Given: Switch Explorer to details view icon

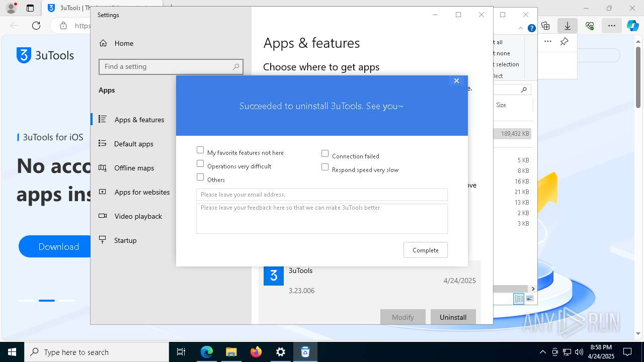Looking at the screenshot, I should tap(519, 299).
